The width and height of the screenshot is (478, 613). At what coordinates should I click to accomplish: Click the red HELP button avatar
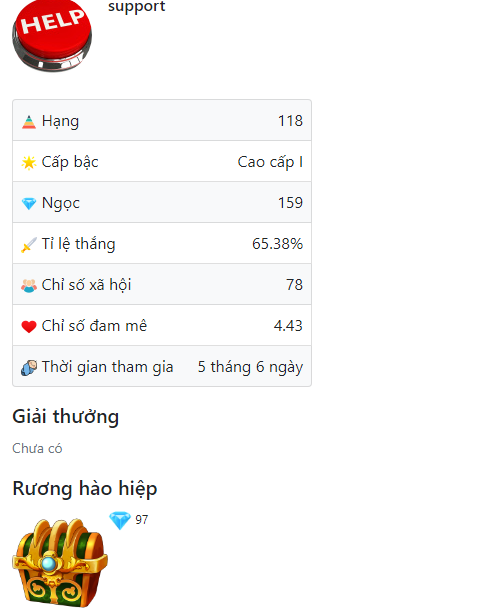point(52,36)
